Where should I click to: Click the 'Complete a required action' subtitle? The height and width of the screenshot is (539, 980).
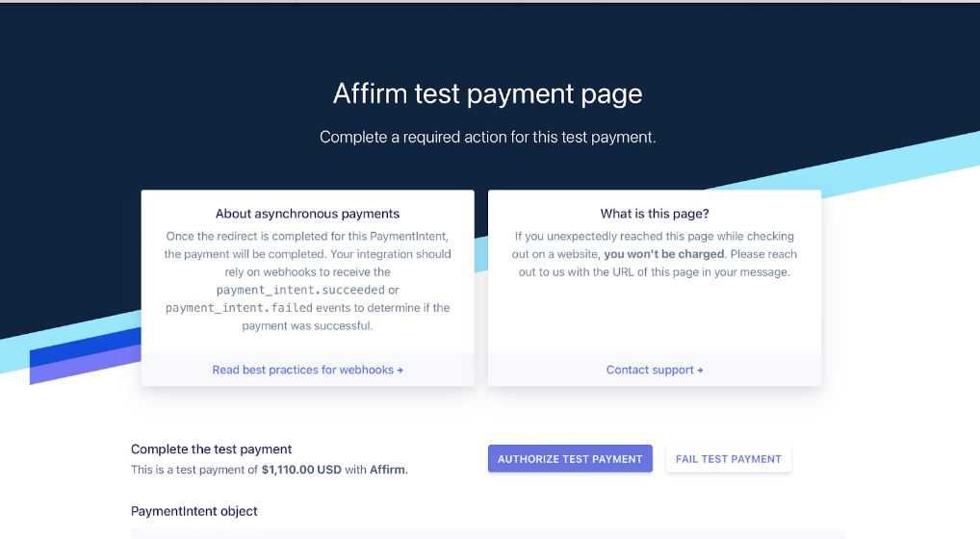487,137
